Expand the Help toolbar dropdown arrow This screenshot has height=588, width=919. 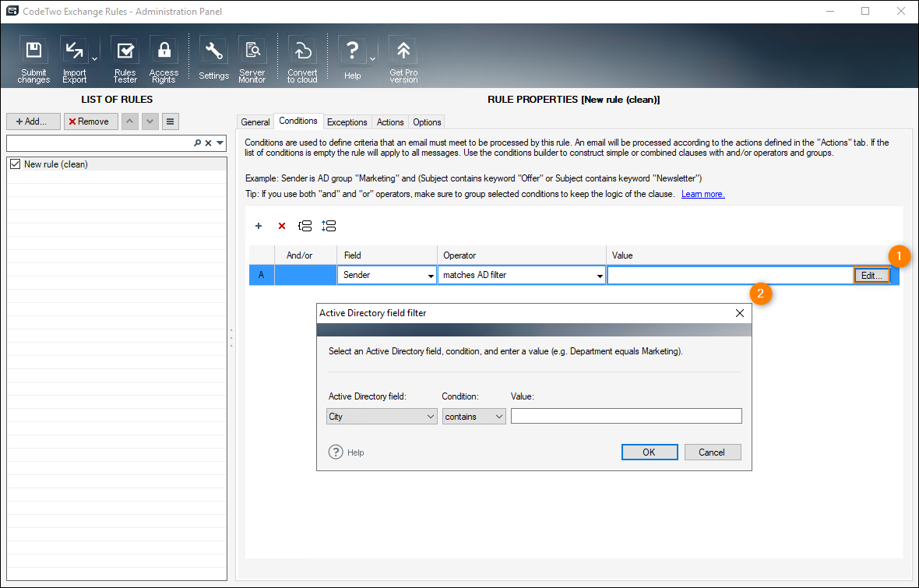click(372, 58)
